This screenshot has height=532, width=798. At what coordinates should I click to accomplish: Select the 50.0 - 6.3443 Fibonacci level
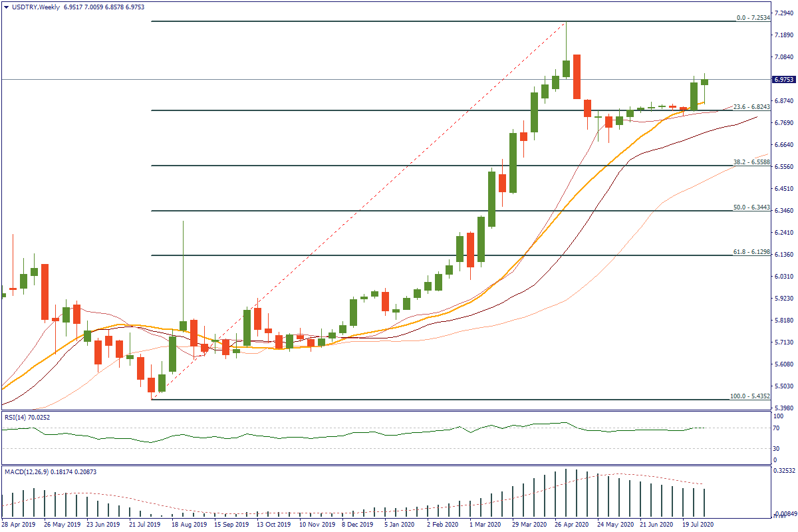click(x=751, y=207)
